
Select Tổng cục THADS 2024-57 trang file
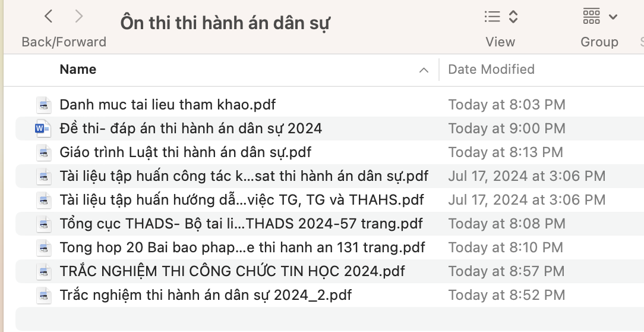[241, 224]
